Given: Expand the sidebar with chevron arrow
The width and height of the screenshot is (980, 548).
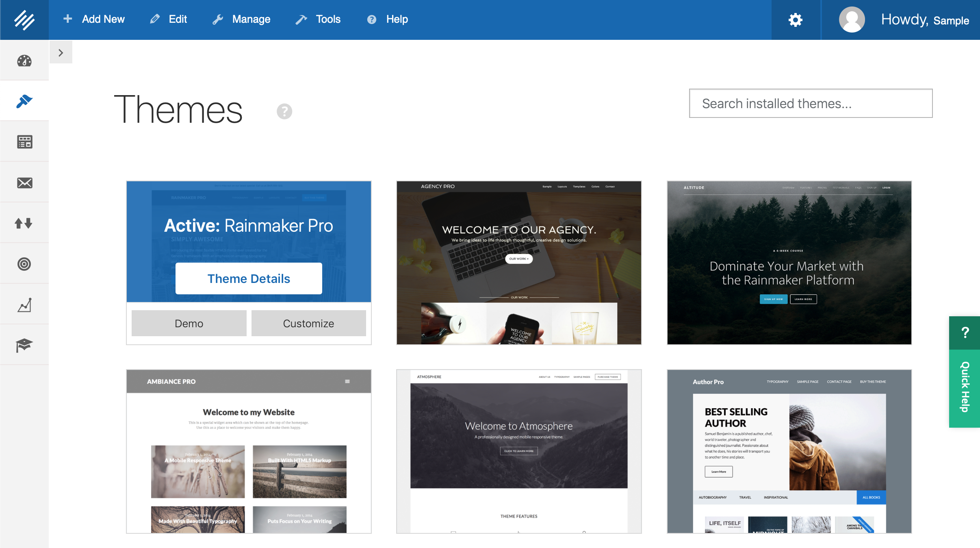Looking at the screenshot, I should pyautogui.click(x=61, y=53).
